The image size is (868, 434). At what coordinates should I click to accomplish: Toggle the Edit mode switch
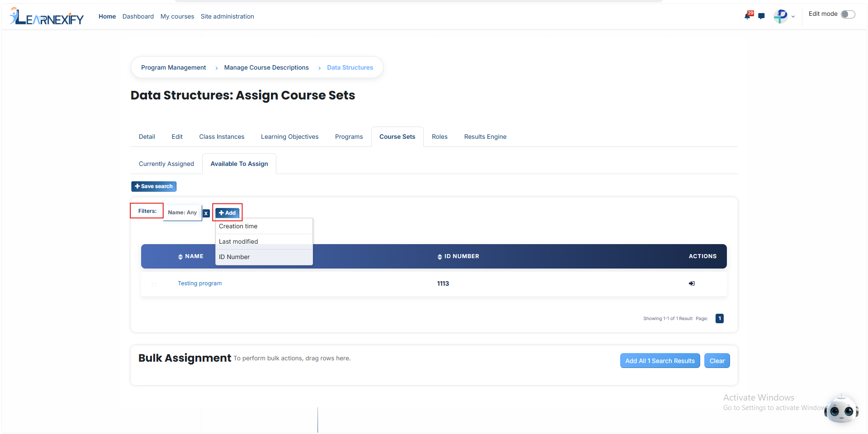(848, 14)
